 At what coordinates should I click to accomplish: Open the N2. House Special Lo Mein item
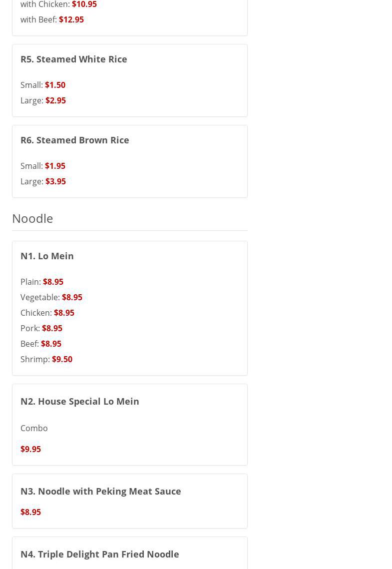coord(80,401)
